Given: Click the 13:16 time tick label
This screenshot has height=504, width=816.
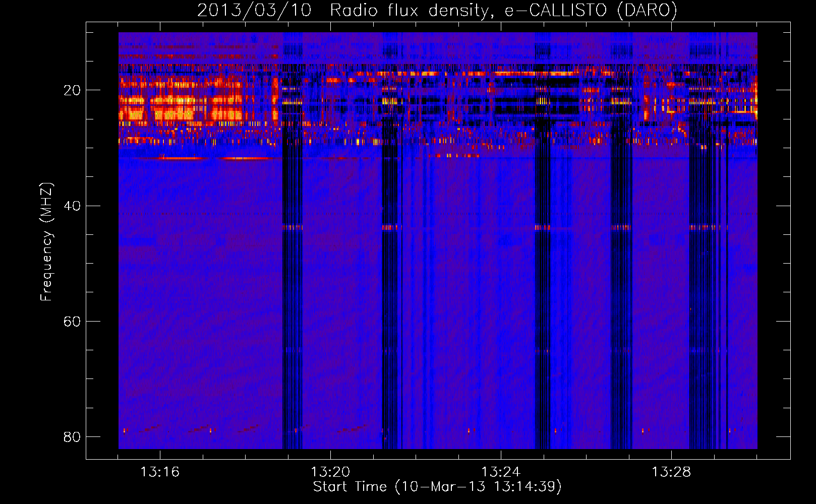Looking at the screenshot, I should click(160, 472).
